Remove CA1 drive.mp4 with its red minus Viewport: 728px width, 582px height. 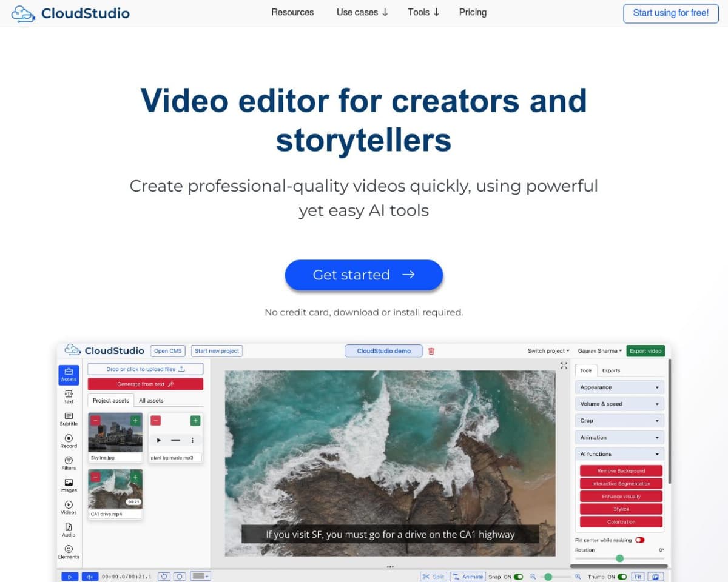[x=95, y=477]
